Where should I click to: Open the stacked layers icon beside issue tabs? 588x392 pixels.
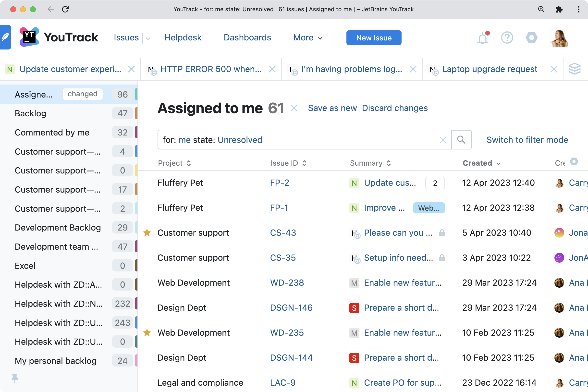click(x=575, y=69)
